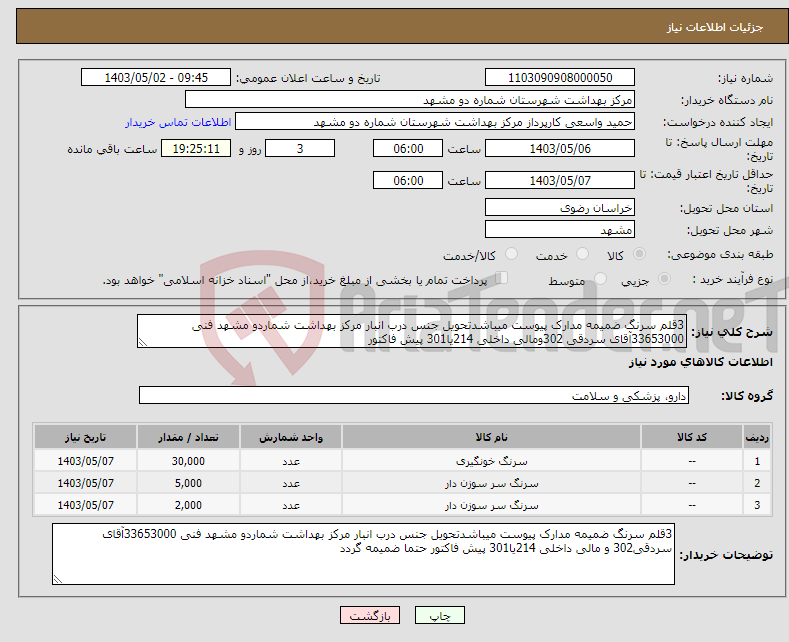Click the quantity cell 30,000

point(188,461)
